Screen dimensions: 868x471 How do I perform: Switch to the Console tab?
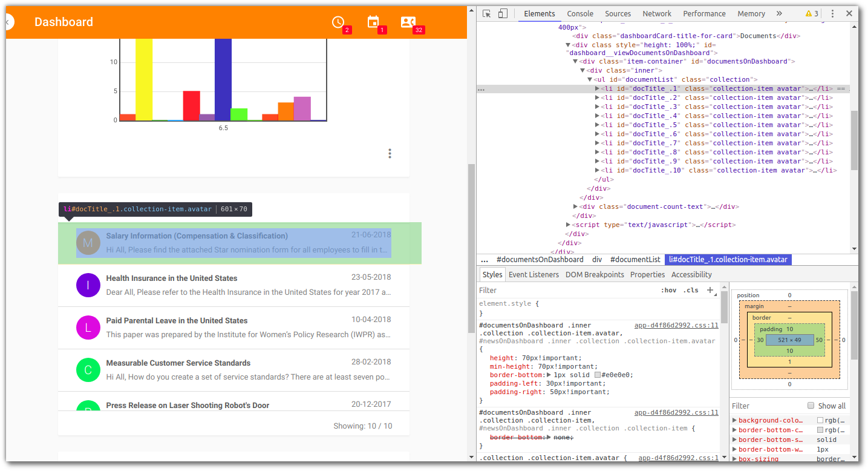[579, 13]
